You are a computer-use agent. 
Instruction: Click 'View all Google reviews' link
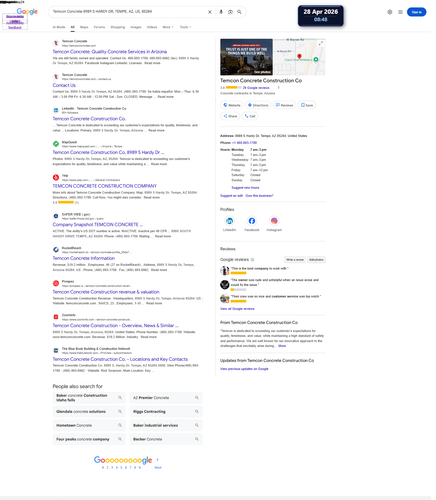[237, 309]
